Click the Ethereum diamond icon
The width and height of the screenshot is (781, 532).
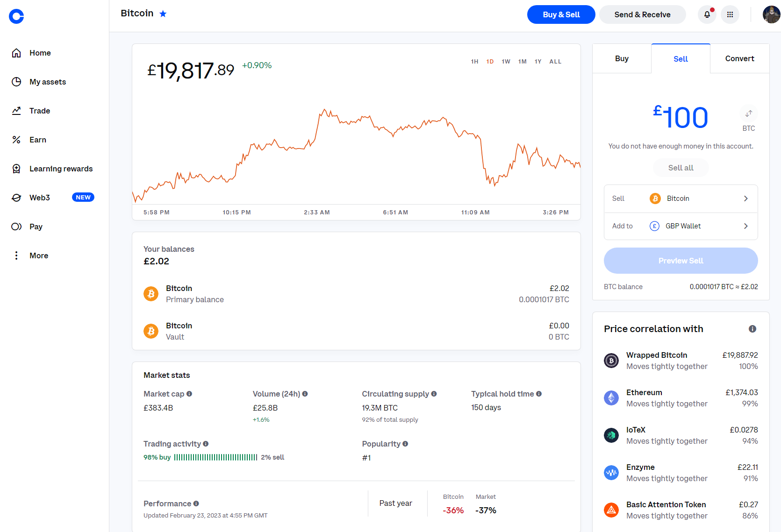coord(611,398)
